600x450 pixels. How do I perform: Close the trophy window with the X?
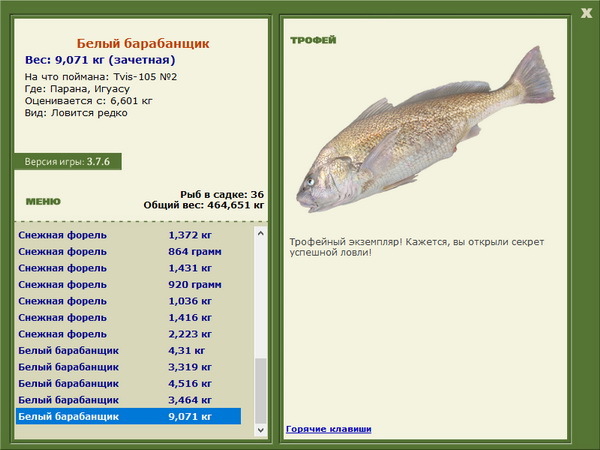point(586,13)
